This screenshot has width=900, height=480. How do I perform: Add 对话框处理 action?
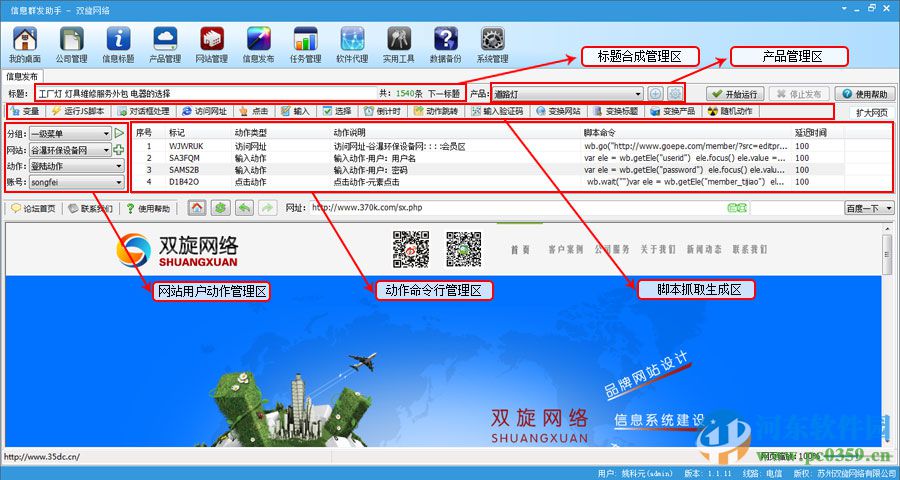click(143, 111)
